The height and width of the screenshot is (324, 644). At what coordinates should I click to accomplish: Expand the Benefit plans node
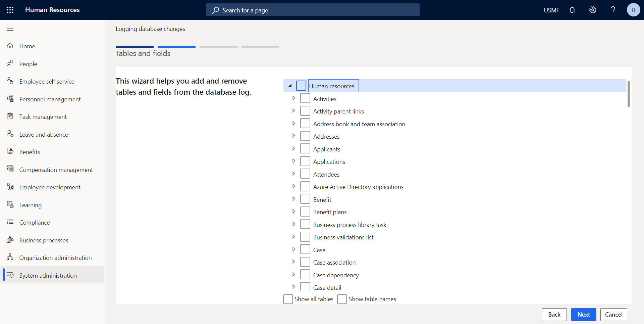click(x=294, y=212)
